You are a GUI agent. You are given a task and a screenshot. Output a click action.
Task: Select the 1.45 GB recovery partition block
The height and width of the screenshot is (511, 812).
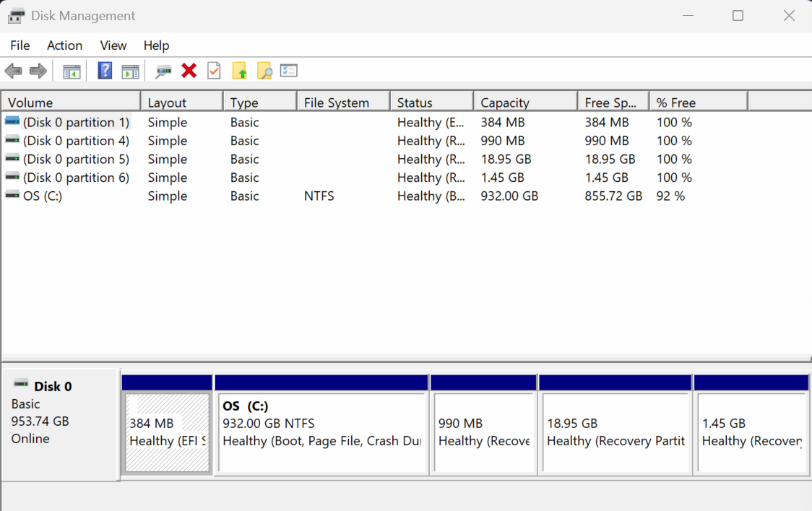pyautogui.click(x=751, y=432)
